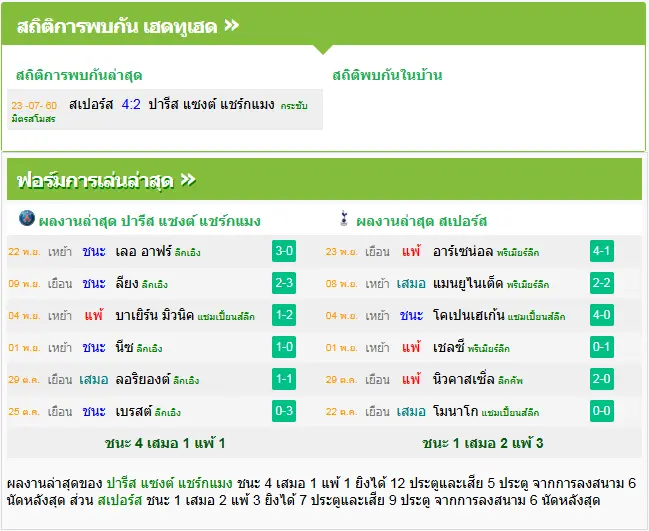
Task: Select opponent name นีซ
Action: [x=124, y=347]
